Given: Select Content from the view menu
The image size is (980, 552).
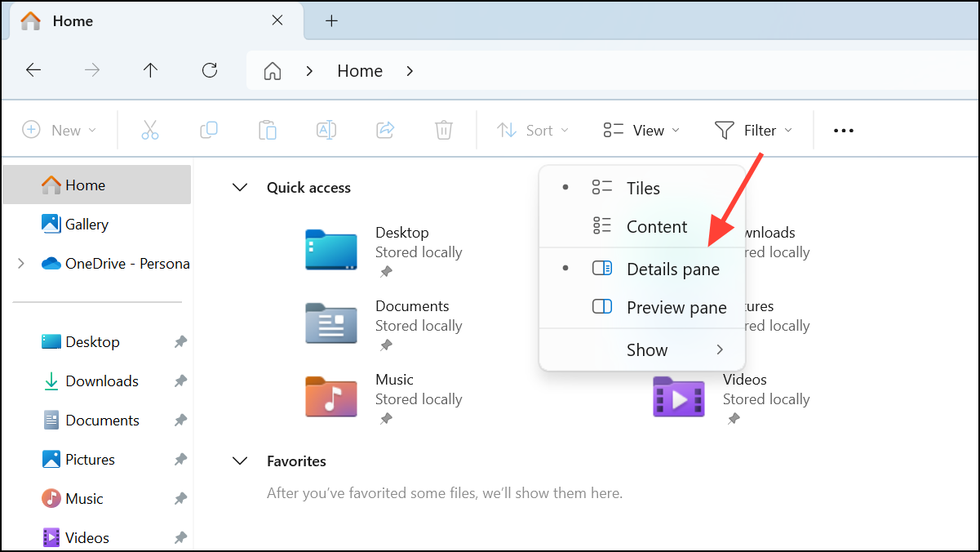Looking at the screenshot, I should 657,226.
